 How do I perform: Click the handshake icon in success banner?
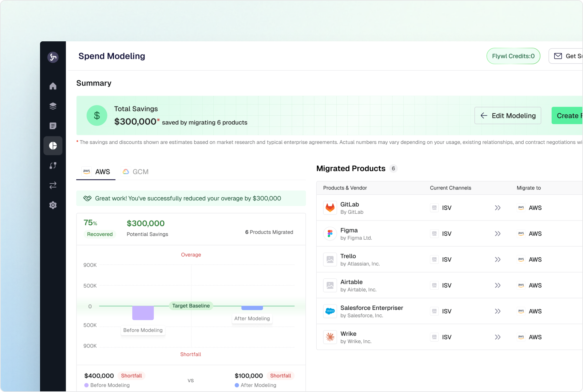87,198
